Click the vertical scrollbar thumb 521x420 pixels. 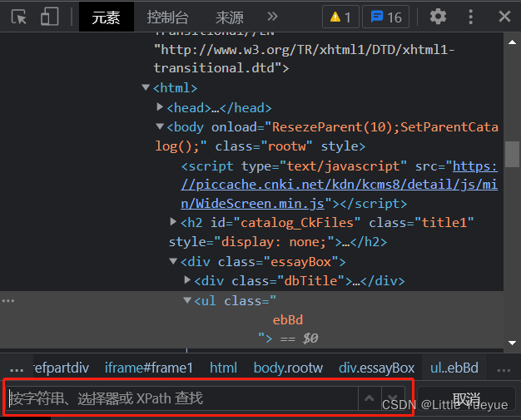[513, 155]
